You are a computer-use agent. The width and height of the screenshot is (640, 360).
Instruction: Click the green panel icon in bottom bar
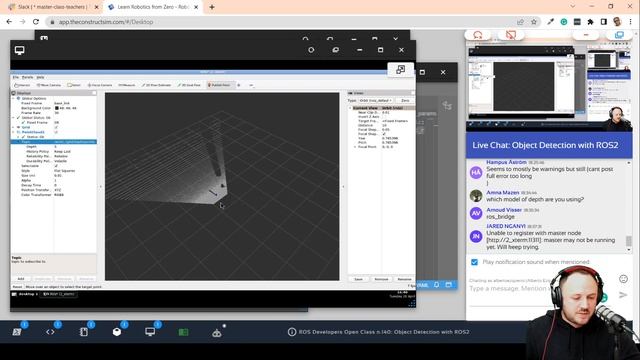click(x=184, y=332)
